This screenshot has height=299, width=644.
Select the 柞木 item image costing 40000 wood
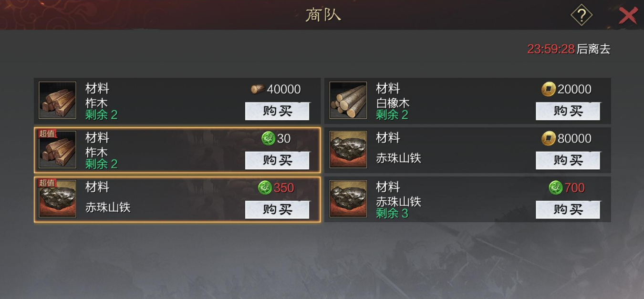pos(57,101)
